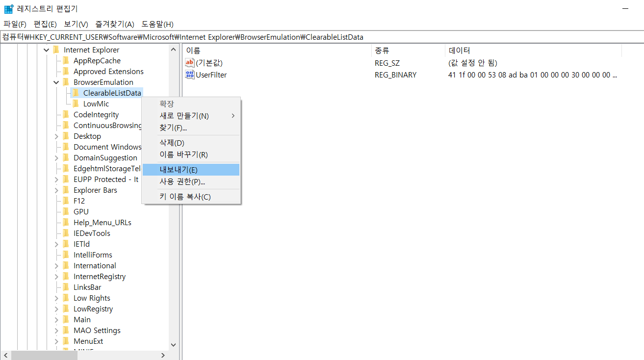
Task: Click the CodeIntegrity folder icon
Action: (x=66, y=114)
